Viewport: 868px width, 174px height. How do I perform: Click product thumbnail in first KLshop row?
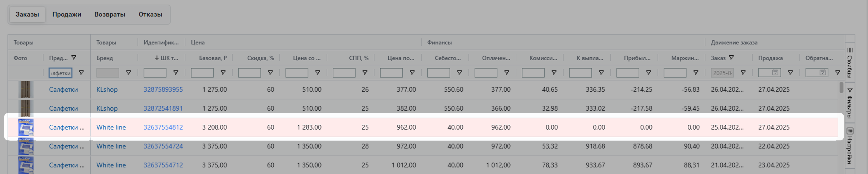[x=26, y=89]
